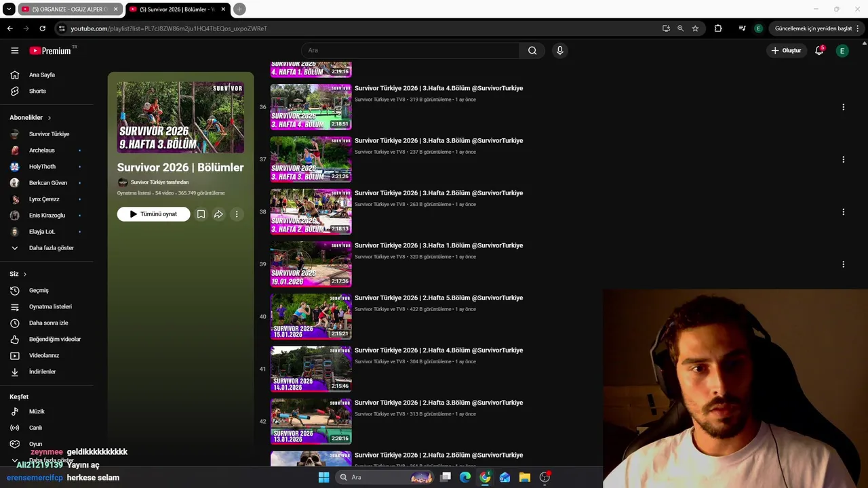Open options menu for 3.Hafta 1.Bölüm video

coord(843,264)
